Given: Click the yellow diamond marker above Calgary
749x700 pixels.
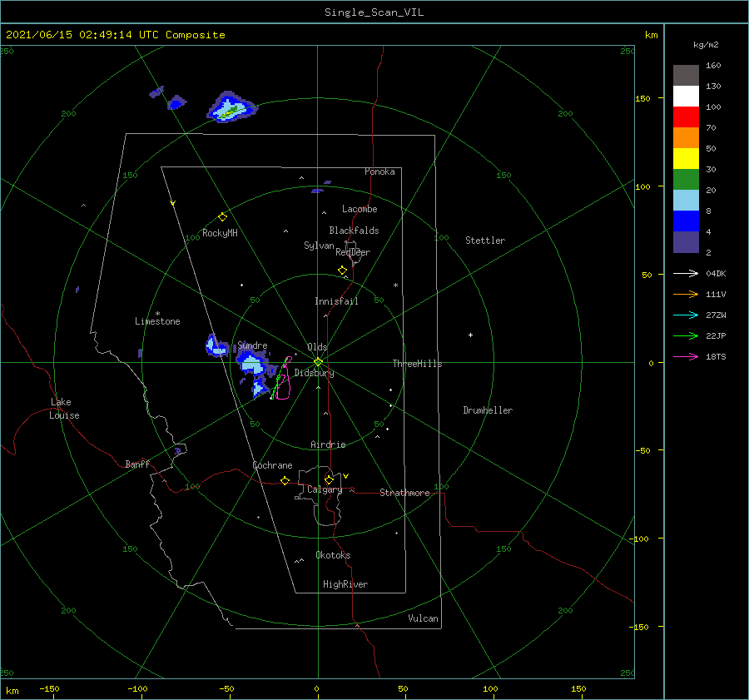Looking at the screenshot, I should [329, 479].
